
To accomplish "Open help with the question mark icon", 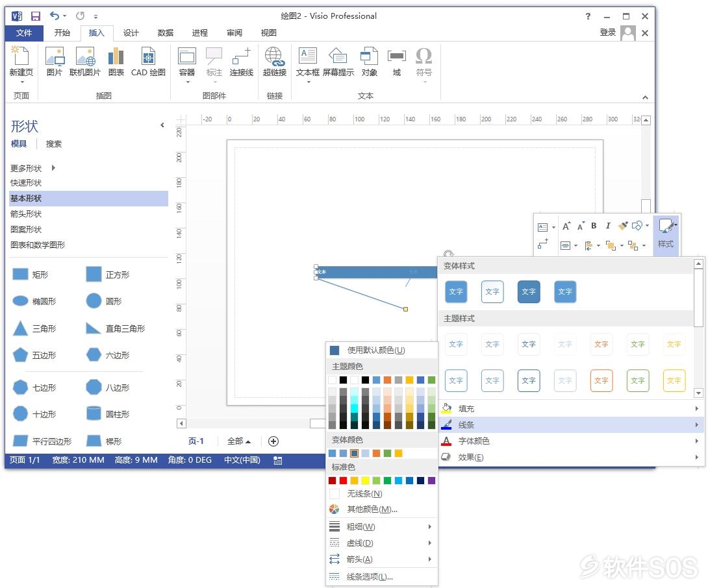I will [588, 16].
